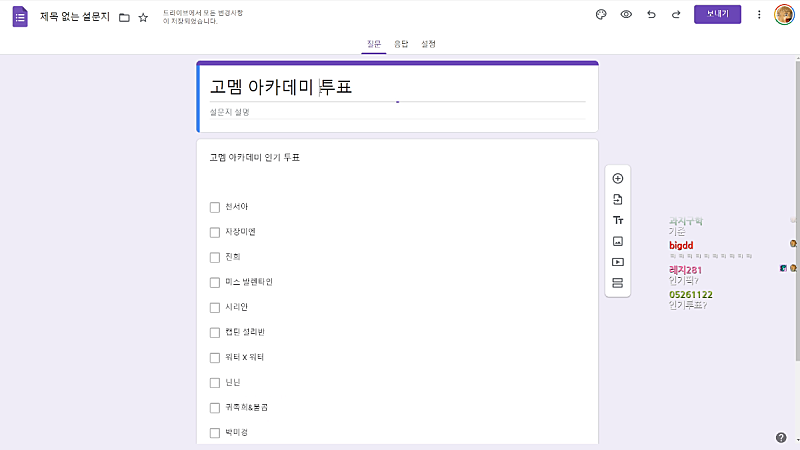Star this form
This screenshot has width=800, height=450.
point(143,18)
